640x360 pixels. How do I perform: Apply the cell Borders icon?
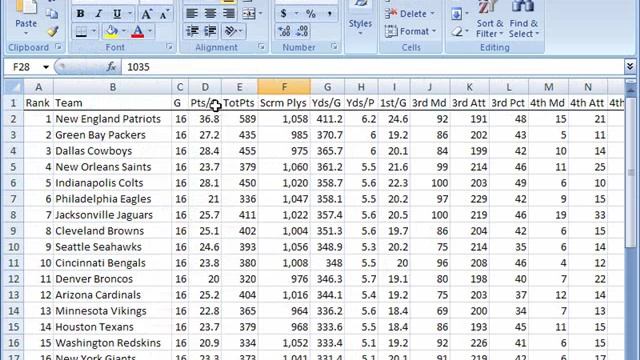pyautogui.click(x=81, y=31)
